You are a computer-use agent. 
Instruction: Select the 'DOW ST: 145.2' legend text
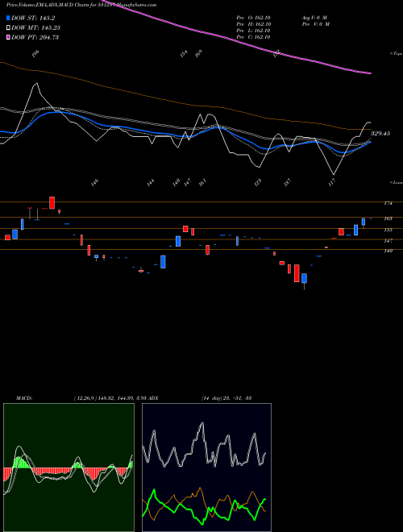[33, 18]
